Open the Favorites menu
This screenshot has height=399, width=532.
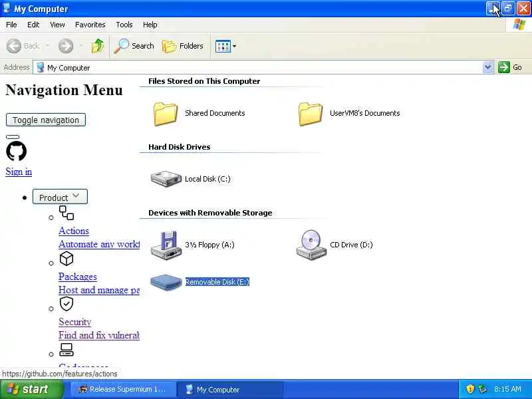click(90, 25)
